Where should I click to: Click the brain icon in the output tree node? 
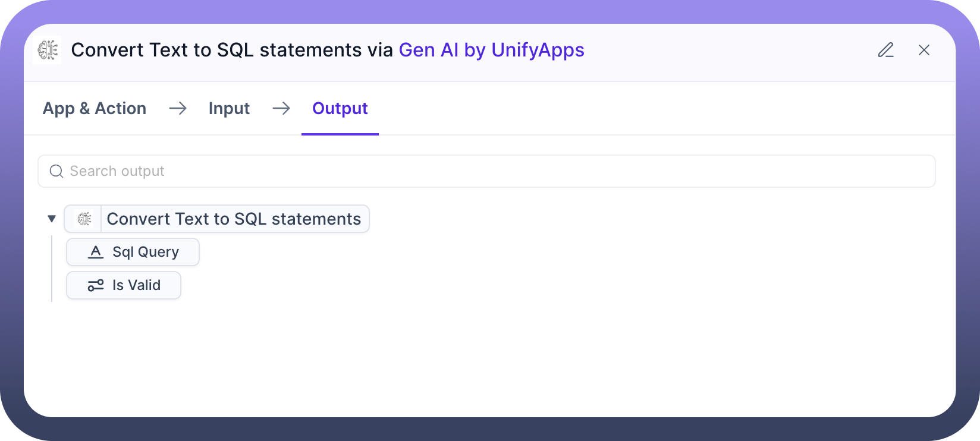[84, 219]
